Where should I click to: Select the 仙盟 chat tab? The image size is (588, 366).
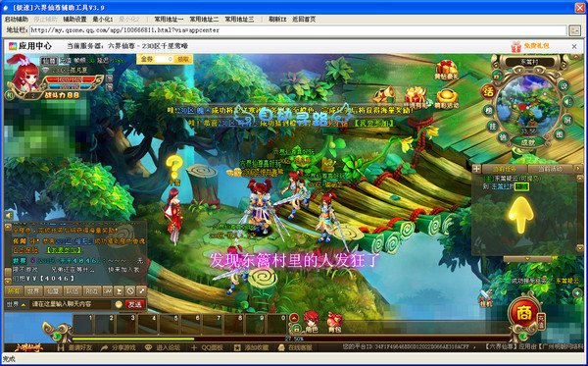pos(53,290)
